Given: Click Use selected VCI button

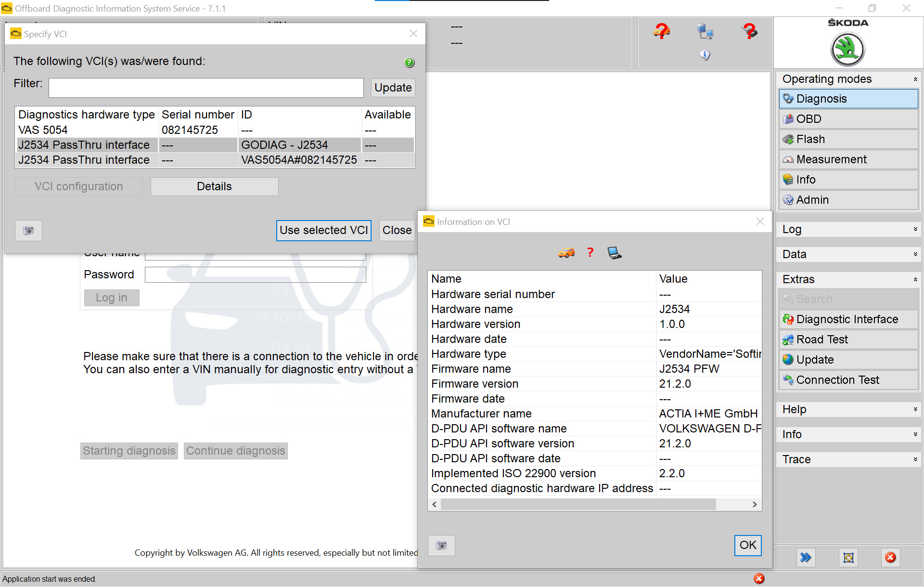Looking at the screenshot, I should [324, 230].
